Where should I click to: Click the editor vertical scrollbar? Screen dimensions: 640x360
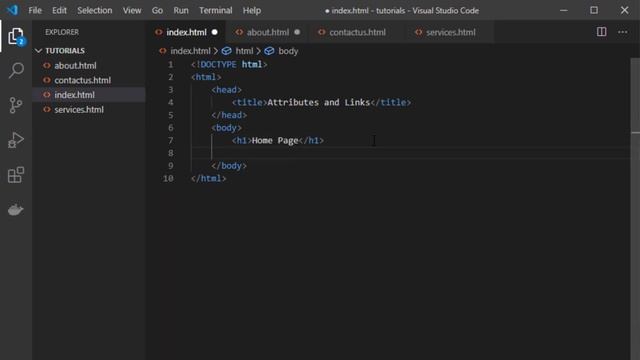(x=635, y=208)
